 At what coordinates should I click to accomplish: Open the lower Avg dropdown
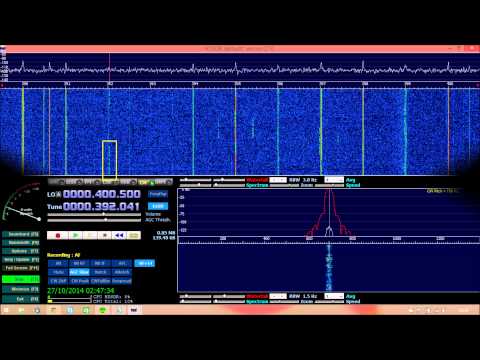pyautogui.click(x=334, y=296)
